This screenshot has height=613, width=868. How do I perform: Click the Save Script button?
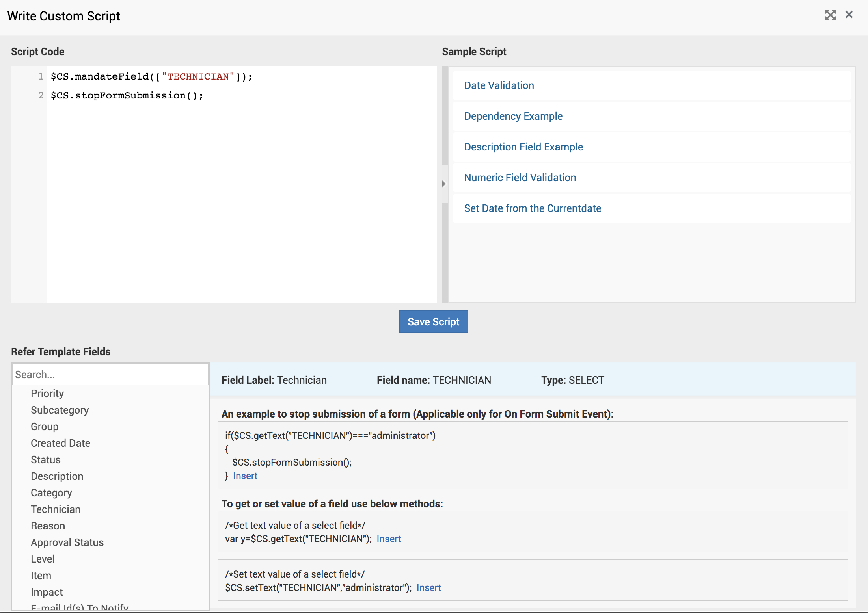click(x=433, y=321)
